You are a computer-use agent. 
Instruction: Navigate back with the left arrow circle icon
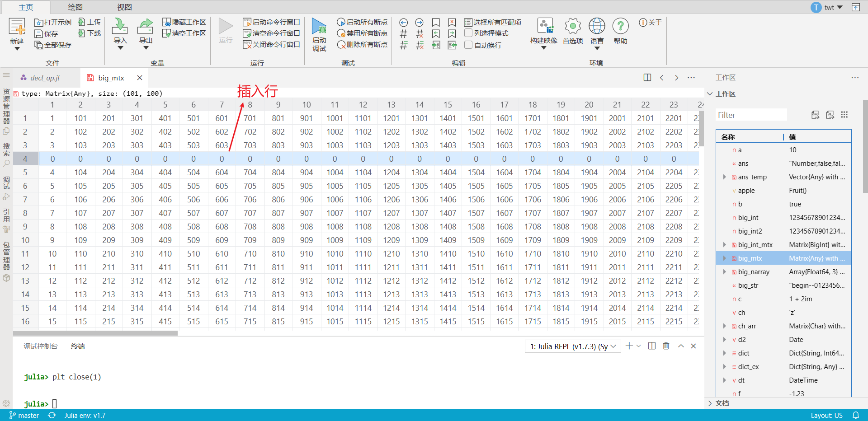click(x=404, y=23)
